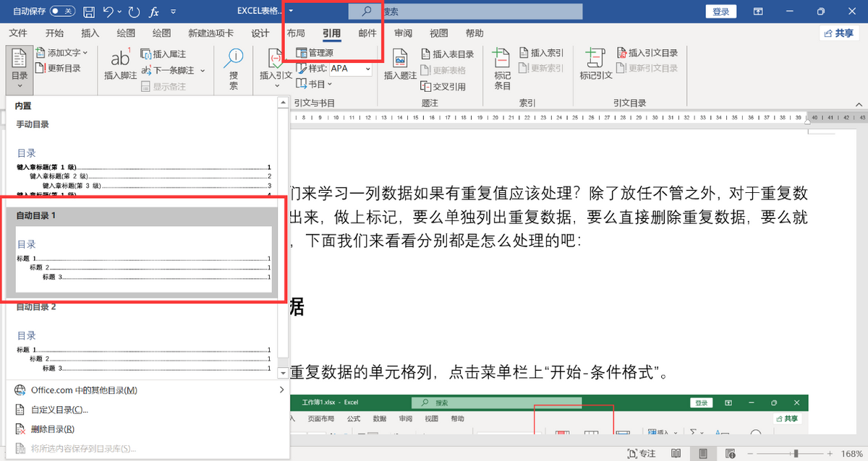Image resolution: width=868 pixels, height=461 pixels.
Task: Click the Sign in button
Action: coord(720,12)
